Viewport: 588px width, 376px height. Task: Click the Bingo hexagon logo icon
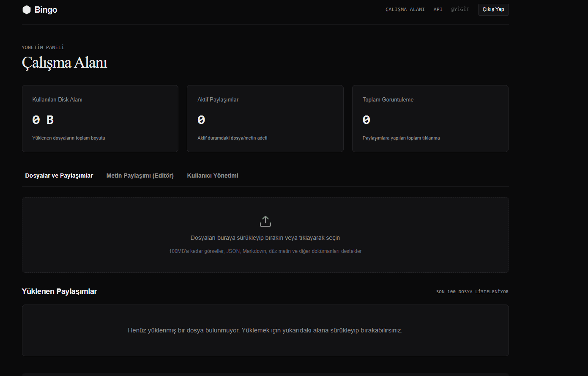click(x=27, y=10)
